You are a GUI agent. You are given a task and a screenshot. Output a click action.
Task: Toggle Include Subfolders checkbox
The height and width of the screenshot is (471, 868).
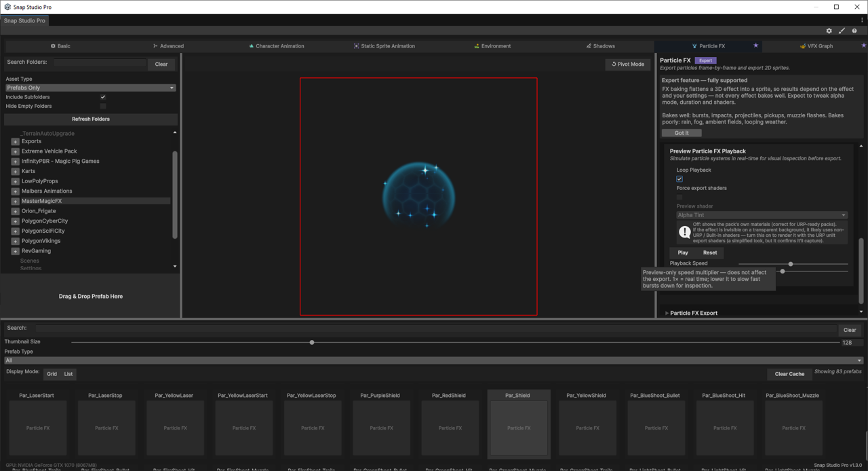click(x=103, y=97)
